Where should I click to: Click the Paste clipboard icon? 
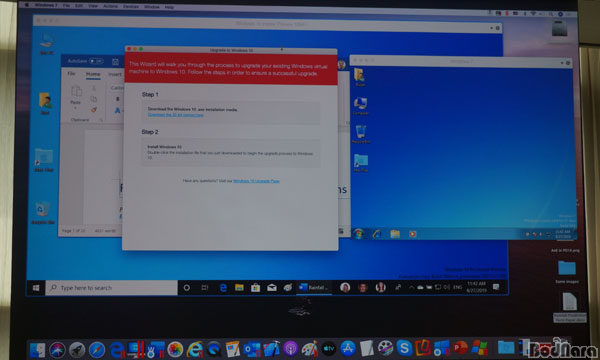(77, 92)
